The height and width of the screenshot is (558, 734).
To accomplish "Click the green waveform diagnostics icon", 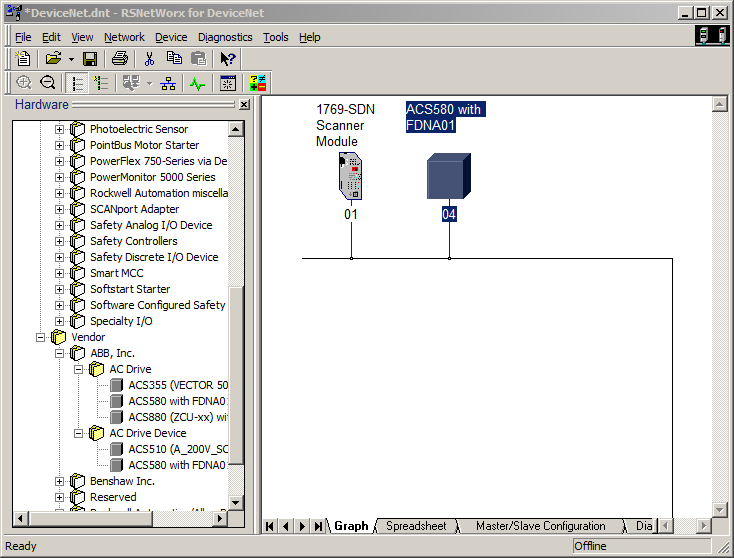I will 197,84.
